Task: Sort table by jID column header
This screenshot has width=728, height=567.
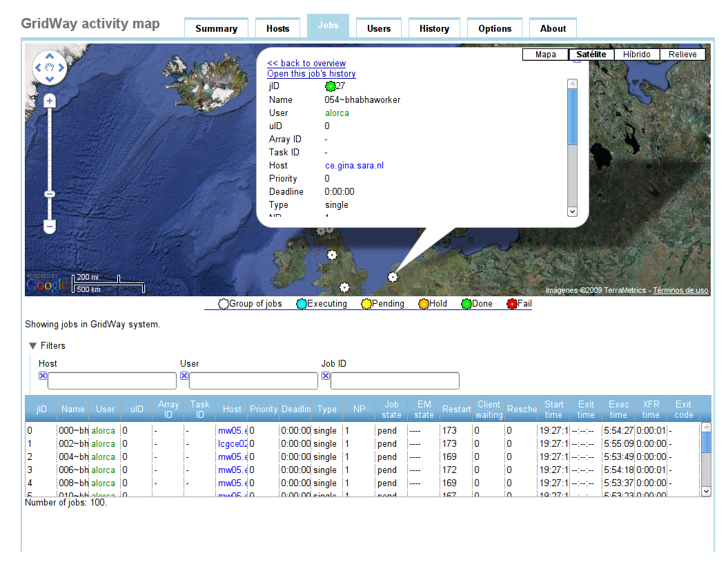Action: 41,409
